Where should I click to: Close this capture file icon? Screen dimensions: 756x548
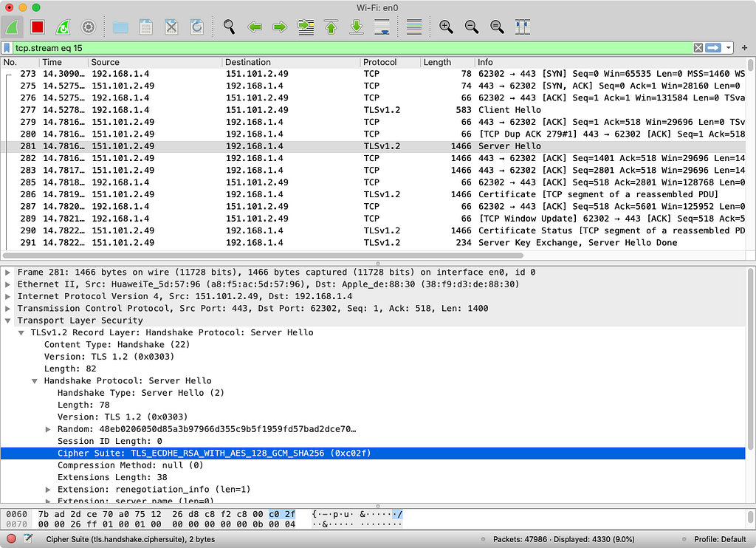point(171,27)
